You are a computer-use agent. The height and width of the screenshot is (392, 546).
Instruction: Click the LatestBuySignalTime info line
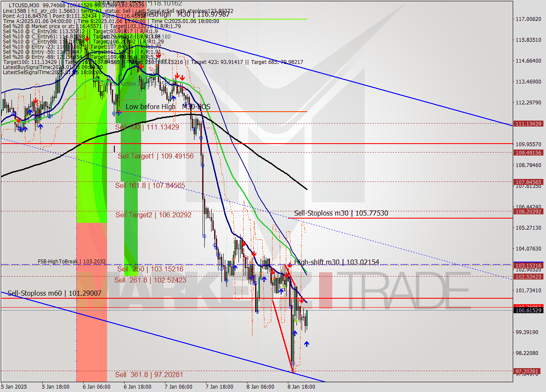tap(52, 67)
